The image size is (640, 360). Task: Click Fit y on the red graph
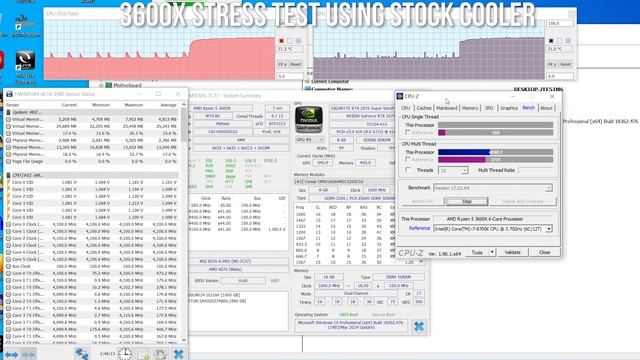click(x=282, y=64)
